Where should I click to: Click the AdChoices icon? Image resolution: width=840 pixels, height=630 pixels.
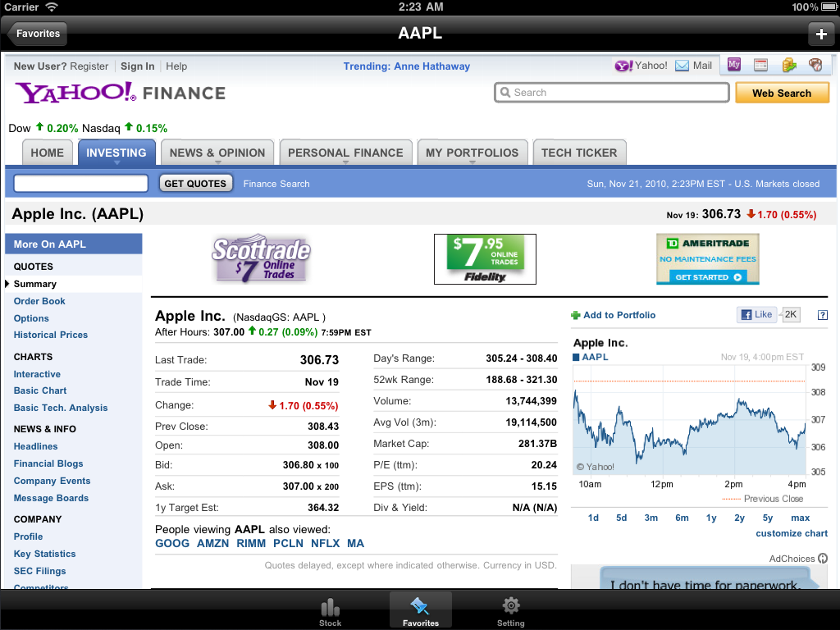coord(823,558)
